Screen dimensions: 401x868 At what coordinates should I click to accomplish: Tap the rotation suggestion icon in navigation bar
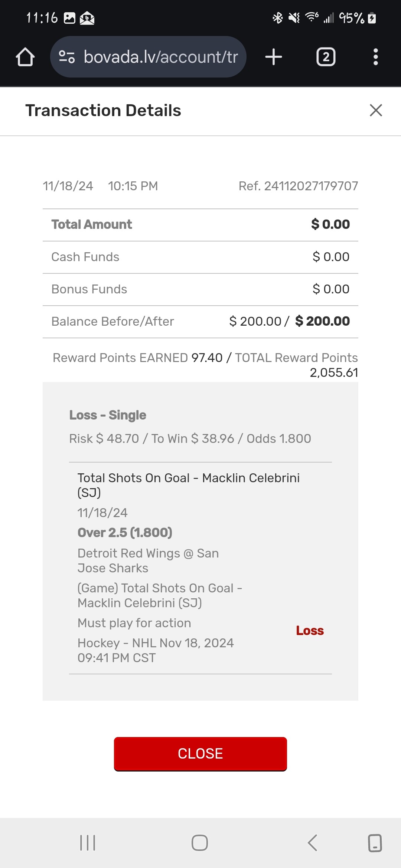pos(375,843)
